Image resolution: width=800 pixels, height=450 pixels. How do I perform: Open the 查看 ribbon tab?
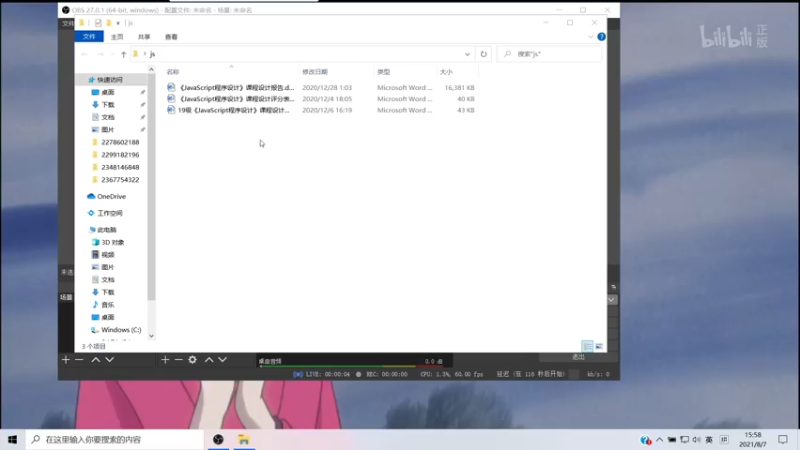171,37
